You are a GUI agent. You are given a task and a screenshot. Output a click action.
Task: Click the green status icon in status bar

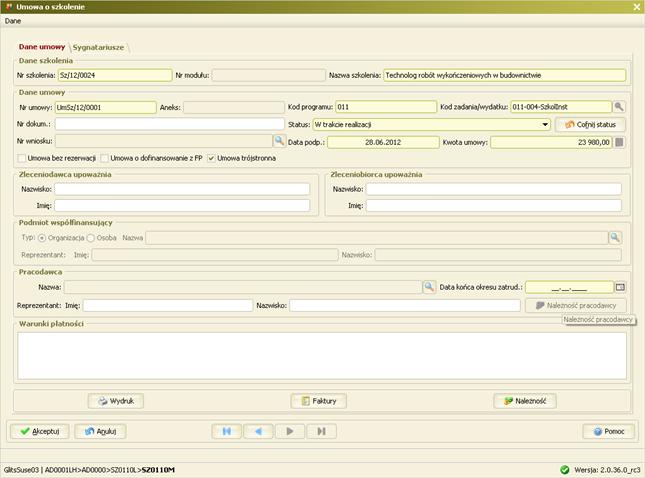tap(565, 469)
